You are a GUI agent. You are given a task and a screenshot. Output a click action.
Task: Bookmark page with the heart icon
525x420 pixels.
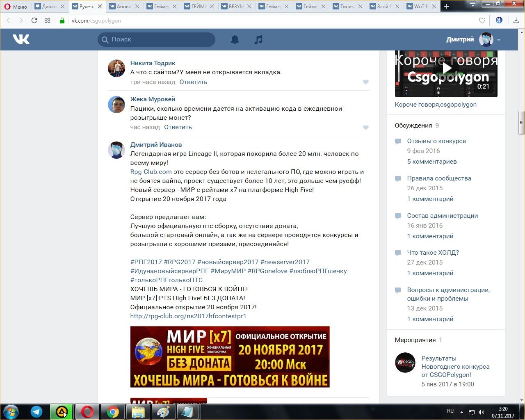coord(482,21)
